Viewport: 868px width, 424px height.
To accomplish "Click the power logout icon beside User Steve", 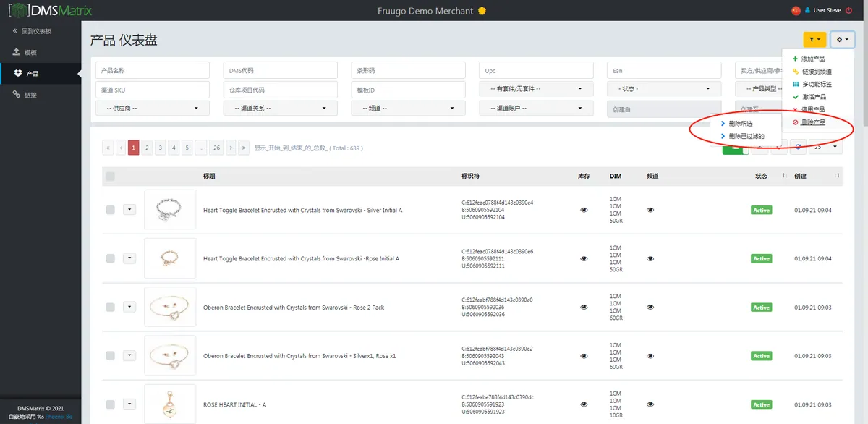I will [x=848, y=10].
